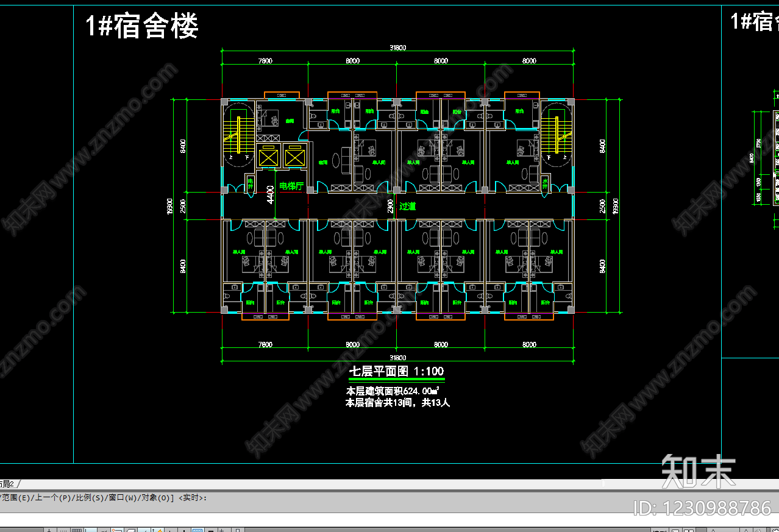Select the 31800 overall dimension above the plan
Screen dimensions: 779x532
click(x=397, y=48)
